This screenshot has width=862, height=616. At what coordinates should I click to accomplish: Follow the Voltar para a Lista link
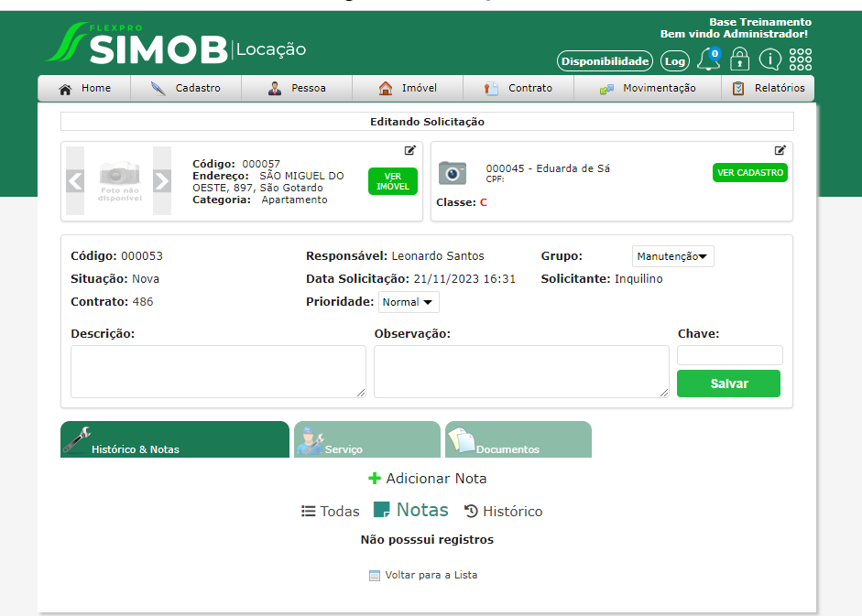point(422,576)
